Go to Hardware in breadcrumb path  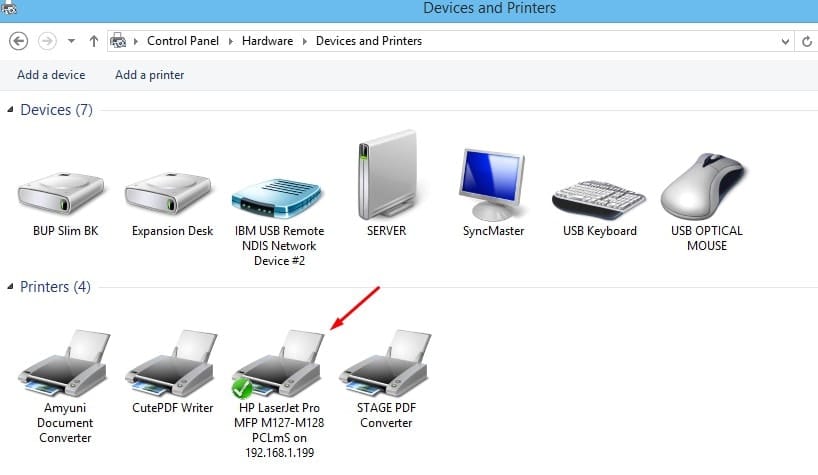267,41
